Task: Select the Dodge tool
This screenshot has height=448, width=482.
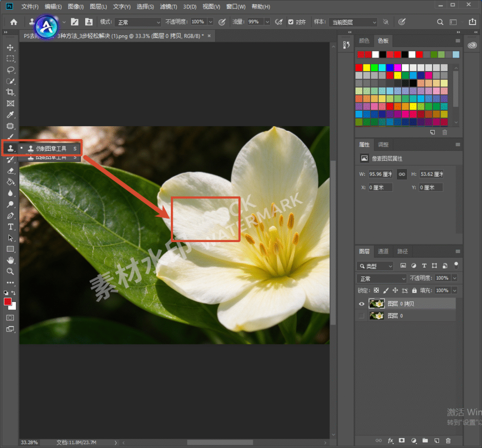Action: pos(10,204)
